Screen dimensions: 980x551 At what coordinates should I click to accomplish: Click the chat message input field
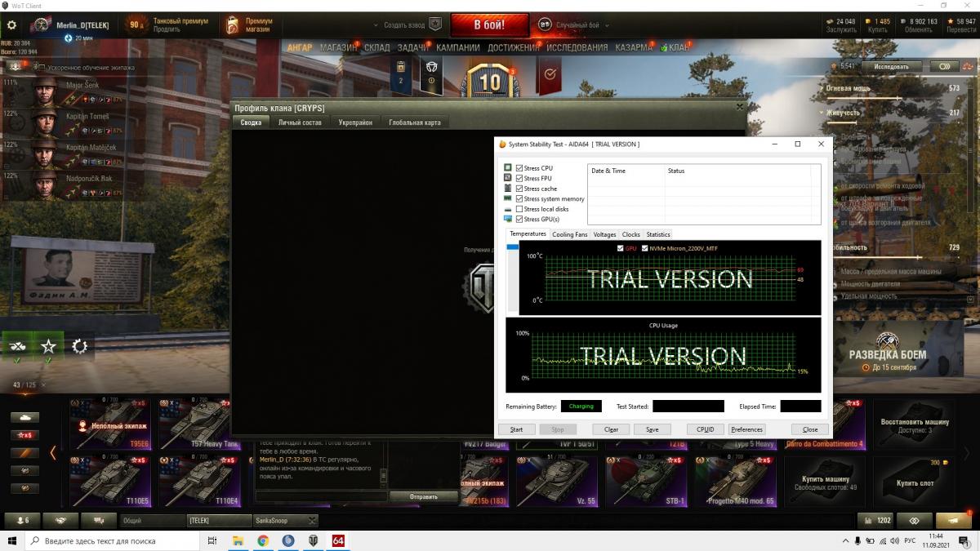(x=321, y=496)
